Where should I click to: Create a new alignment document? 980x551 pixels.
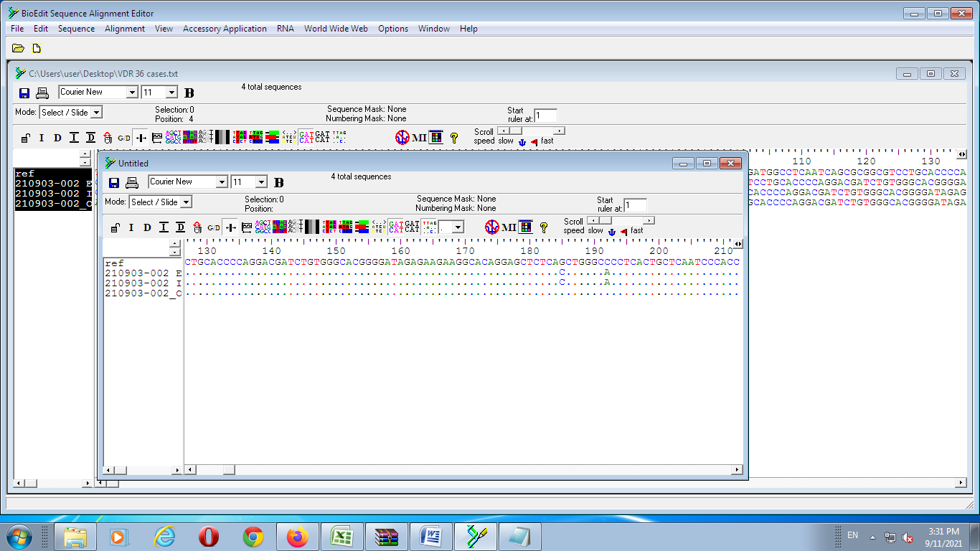pos(37,48)
